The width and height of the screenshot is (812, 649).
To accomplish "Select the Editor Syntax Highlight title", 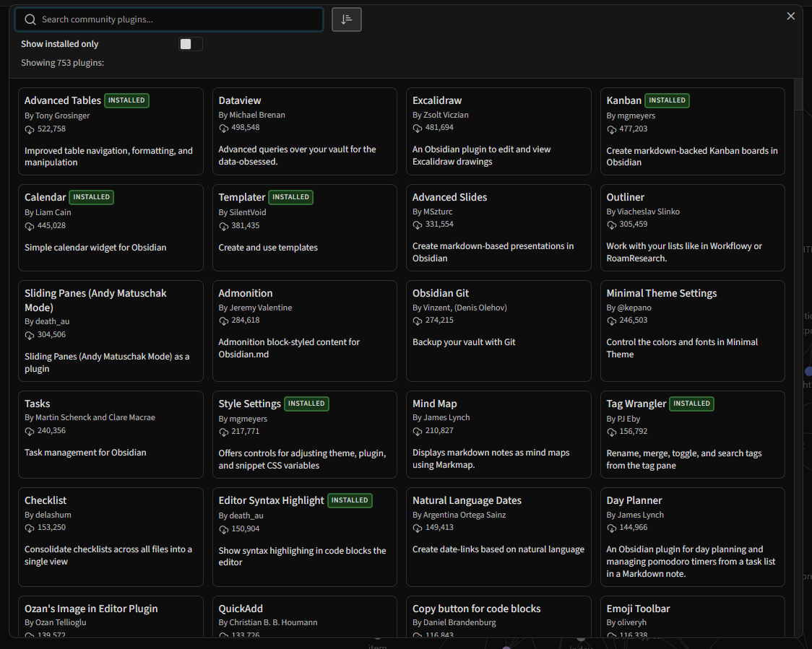I will (x=272, y=500).
